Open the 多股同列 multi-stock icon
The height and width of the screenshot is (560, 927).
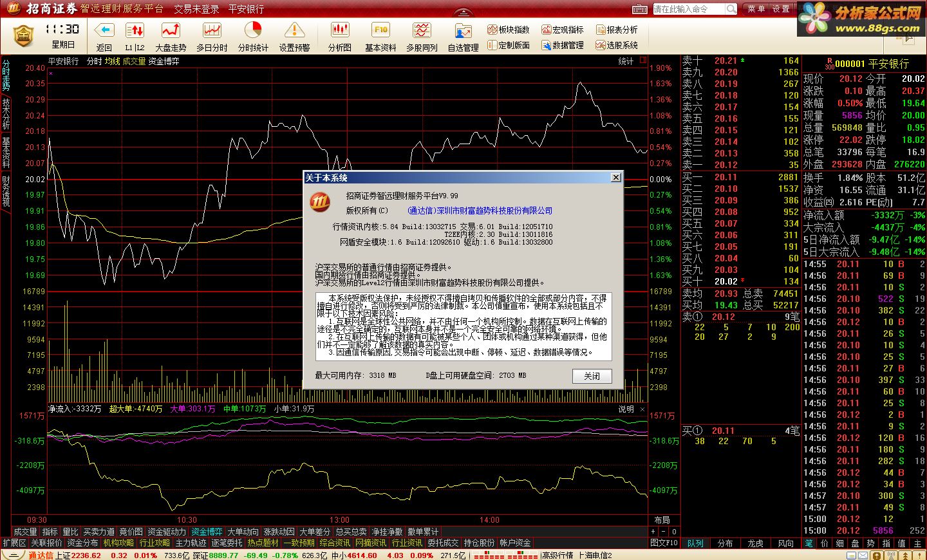click(422, 30)
